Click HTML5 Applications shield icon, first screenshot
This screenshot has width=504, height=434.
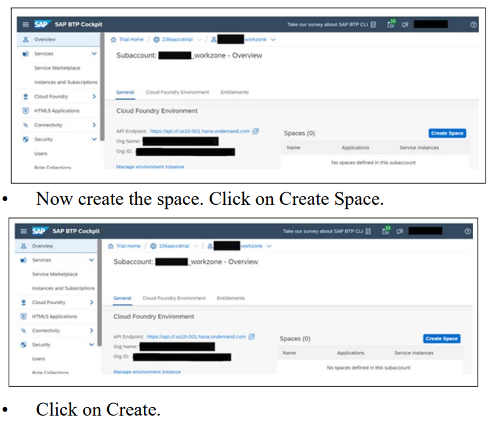pyautogui.click(x=26, y=111)
